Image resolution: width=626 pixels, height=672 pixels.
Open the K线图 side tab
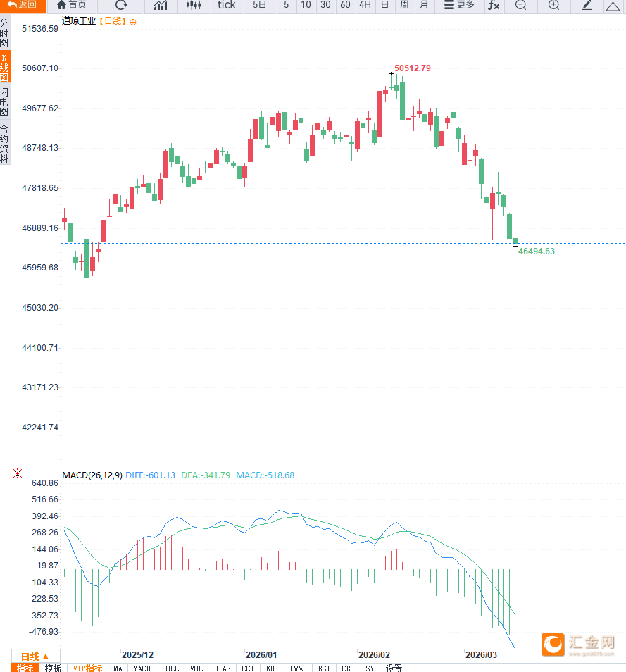pyautogui.click(x=5, y=67)
